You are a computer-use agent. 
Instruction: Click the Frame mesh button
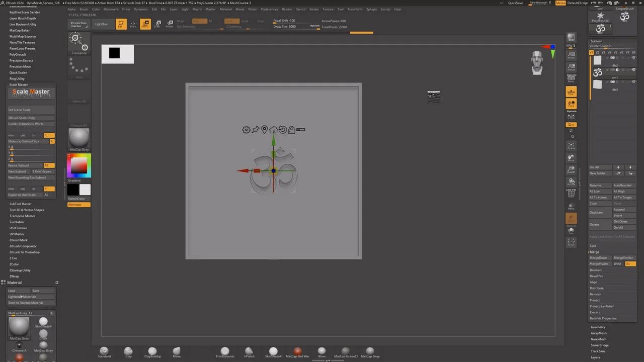(x=571, y=146)
